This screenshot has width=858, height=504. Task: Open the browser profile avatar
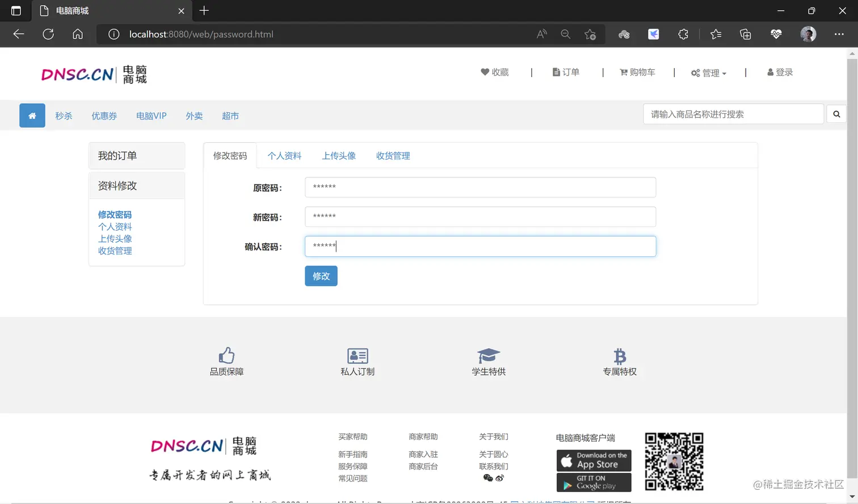(x=808, y=34)
